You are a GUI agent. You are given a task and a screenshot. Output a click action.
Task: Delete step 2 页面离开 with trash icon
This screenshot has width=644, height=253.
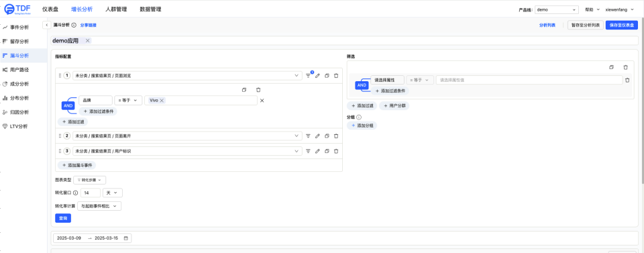coord(336,136)
